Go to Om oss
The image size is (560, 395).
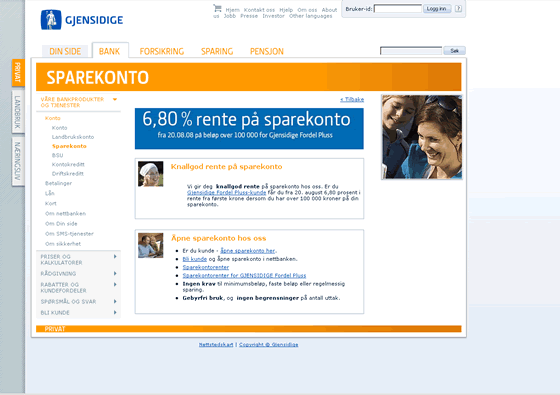click(307, 10)
